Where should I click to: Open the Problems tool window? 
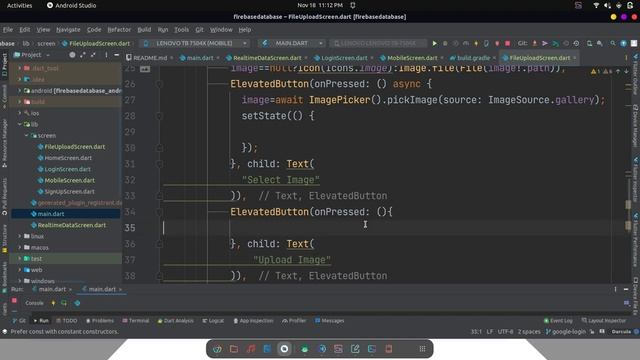(100, 321)
